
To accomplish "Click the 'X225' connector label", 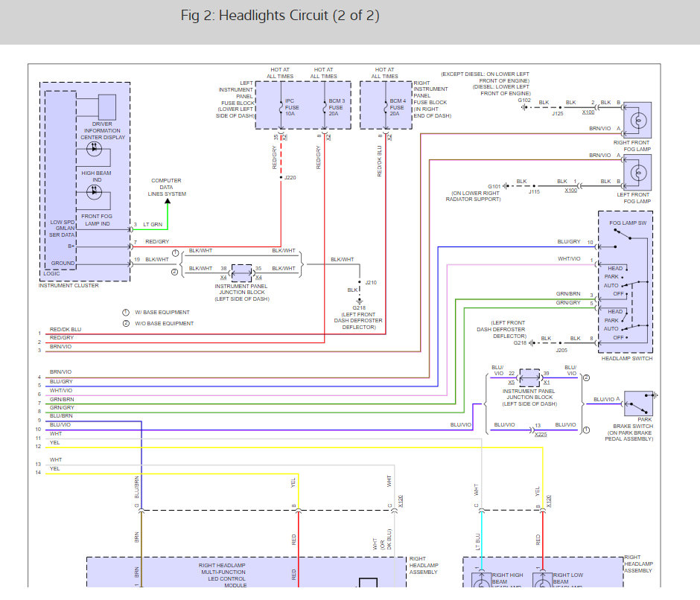I will pyautogui.click(x=541, y=435).
